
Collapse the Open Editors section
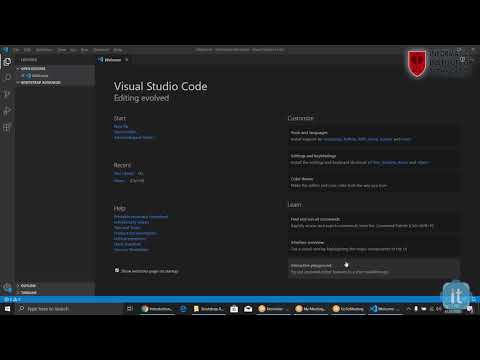(55, 69)
